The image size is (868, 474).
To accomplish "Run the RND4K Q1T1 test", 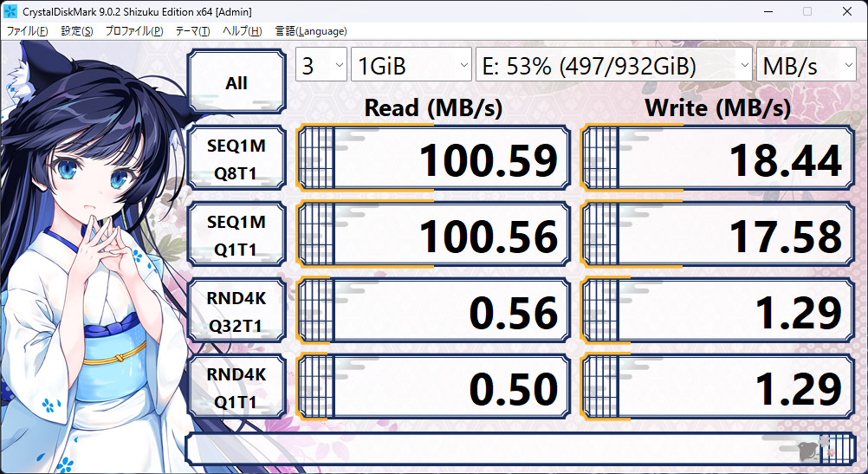I will click(x=236, y=387).
